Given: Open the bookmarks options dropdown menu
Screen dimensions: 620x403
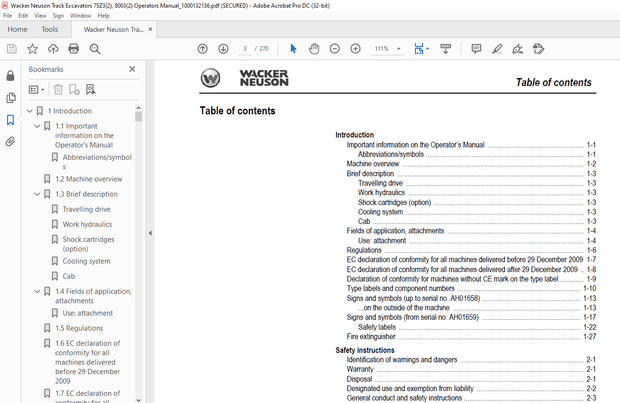Looking at the screenshot, I should tap(36, 89).
